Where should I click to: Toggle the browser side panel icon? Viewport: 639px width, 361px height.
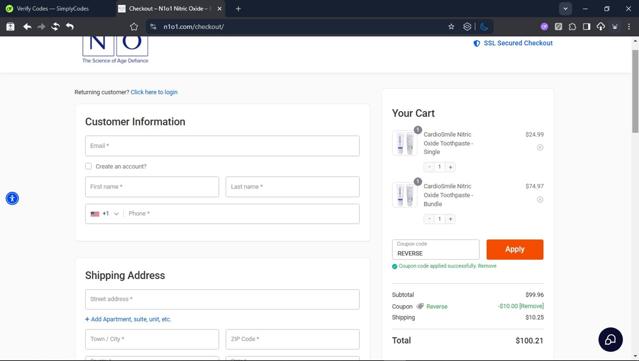[x=586, y=26]
